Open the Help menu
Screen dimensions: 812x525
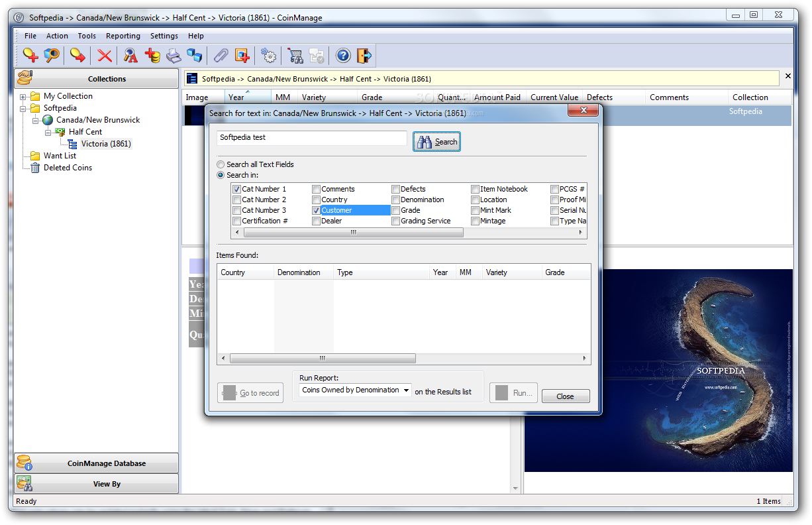(196, 36)
